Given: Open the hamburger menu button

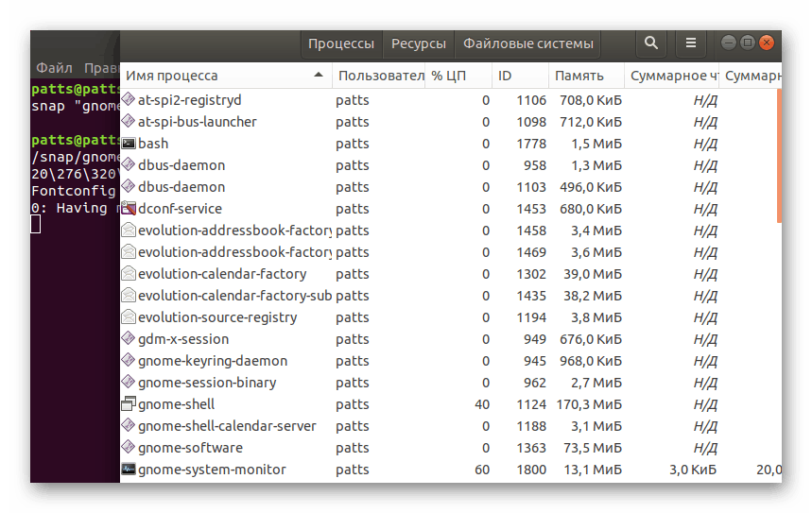Looking at the screenshot, I should (691, 43).
